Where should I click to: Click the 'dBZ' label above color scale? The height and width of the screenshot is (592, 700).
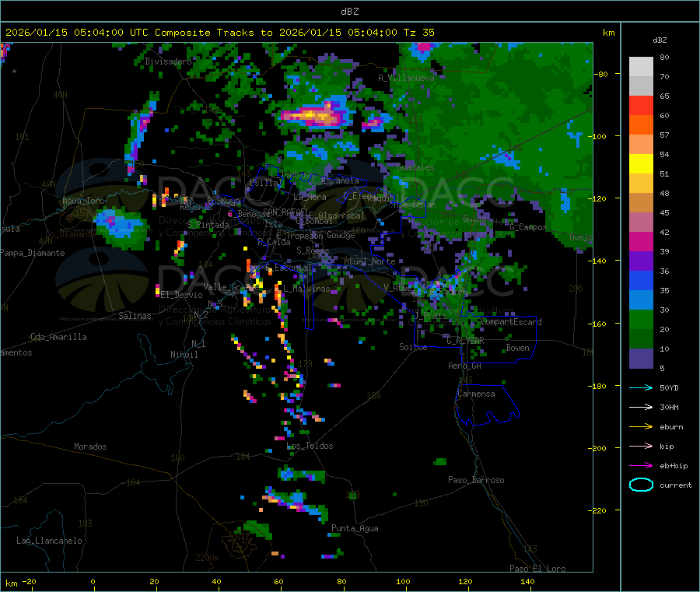click(660, 40)
